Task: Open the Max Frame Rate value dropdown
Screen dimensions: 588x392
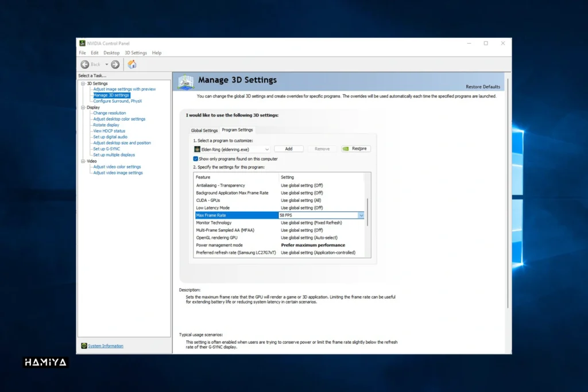Action: coord(361,215)
